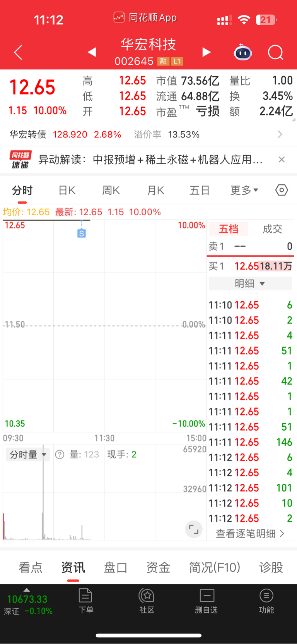Open the 同花顺速递 logo
297x644 pixels.
(x=20, y=160)
